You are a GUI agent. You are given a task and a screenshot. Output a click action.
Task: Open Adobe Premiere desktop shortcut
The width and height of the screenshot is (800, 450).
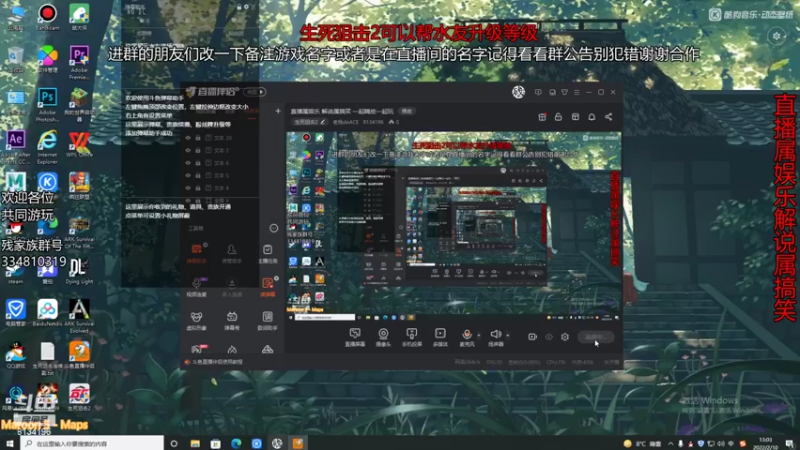pos(79,62)
